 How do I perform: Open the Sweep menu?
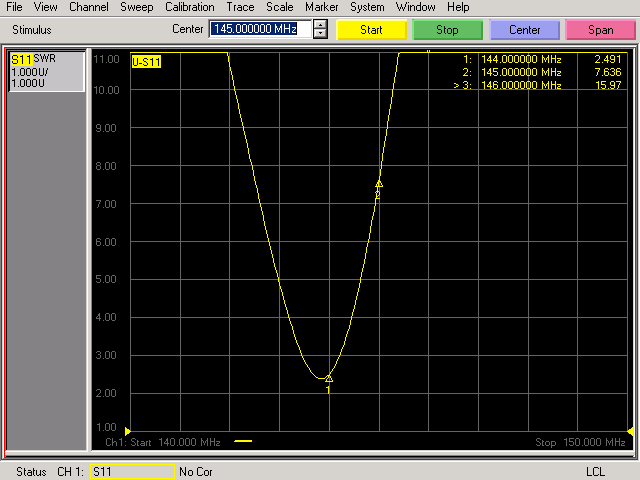[137, 7]
